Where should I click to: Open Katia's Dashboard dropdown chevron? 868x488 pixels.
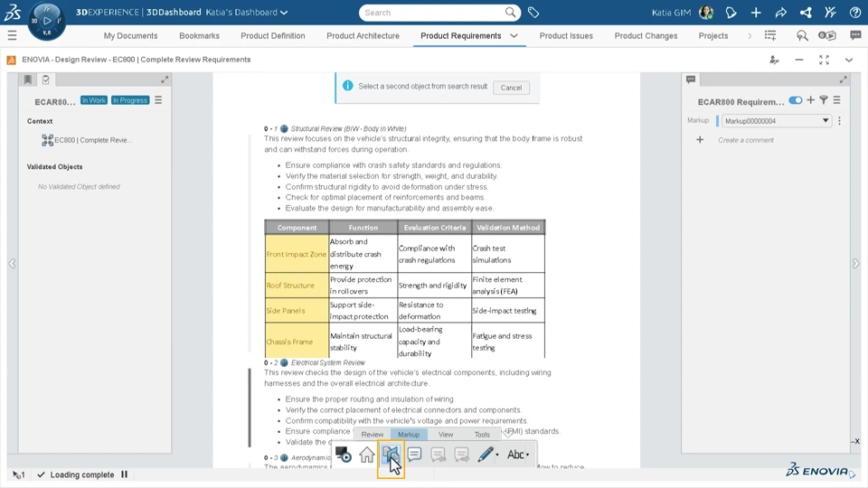(284, 13)
